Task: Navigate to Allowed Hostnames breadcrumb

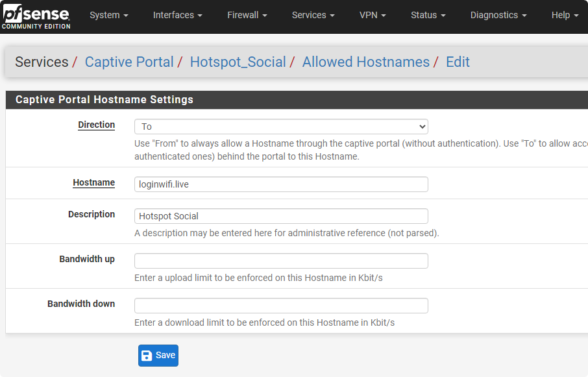Action: [x=365, y=62]
